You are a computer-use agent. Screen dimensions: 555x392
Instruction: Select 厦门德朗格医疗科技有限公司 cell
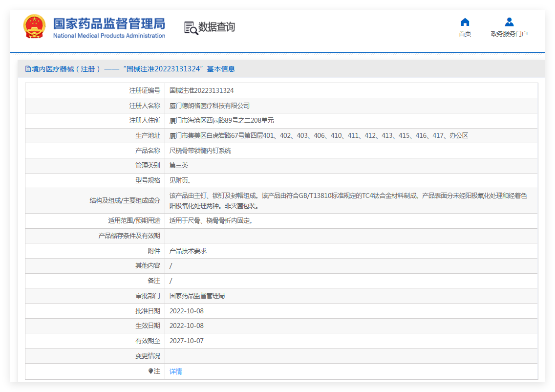(x=210, y=106)
